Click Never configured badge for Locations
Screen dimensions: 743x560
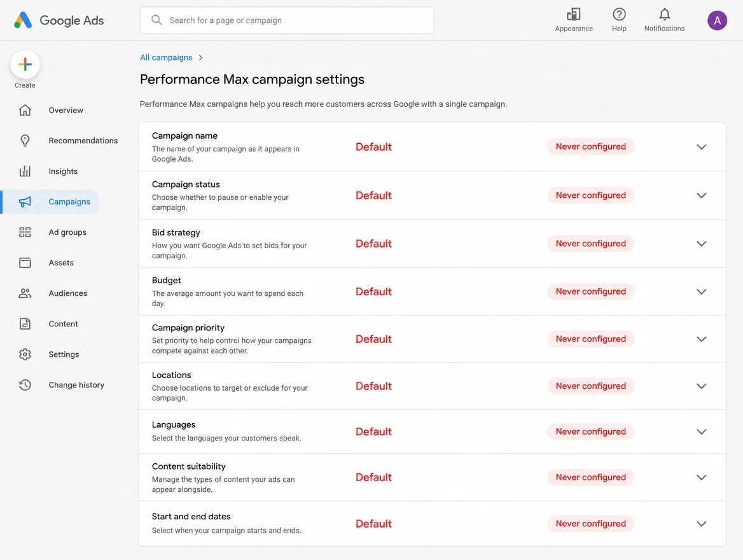[590, 386]
